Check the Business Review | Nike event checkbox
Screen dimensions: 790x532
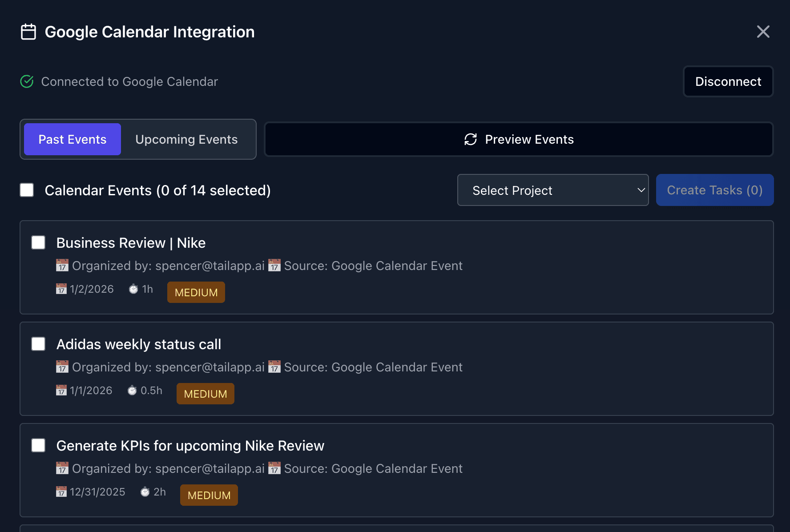[38, 242]
